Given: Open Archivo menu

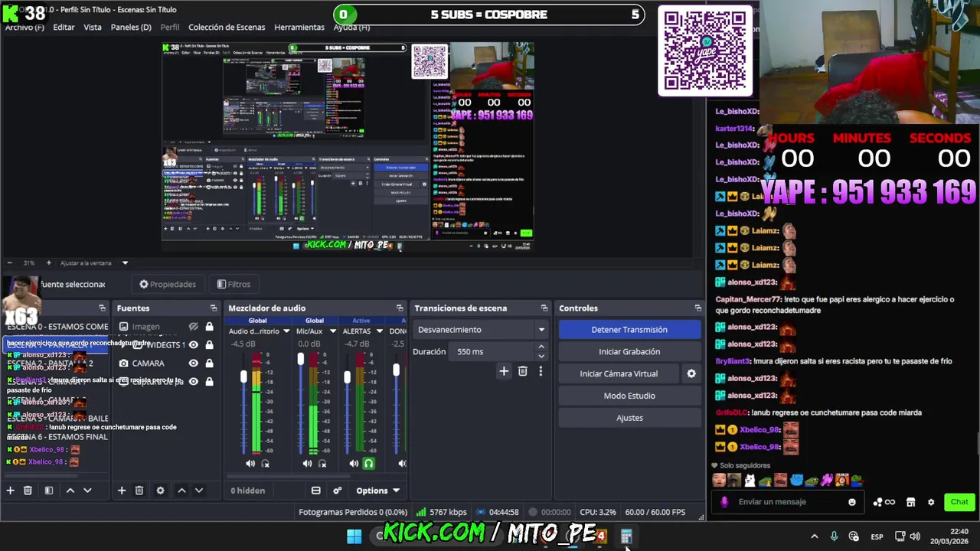Looking at the screenshot, I should click(x=24, y=27).
